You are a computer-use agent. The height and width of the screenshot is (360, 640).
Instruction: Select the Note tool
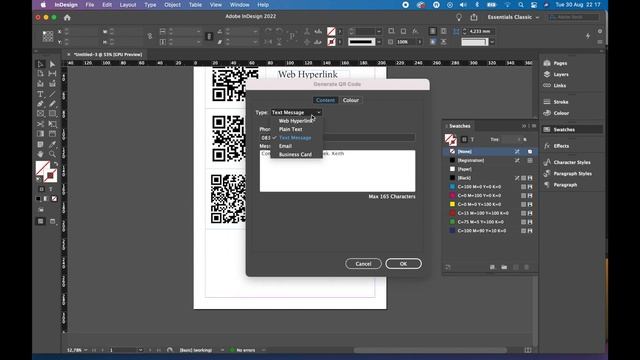[x=40, y=144]
